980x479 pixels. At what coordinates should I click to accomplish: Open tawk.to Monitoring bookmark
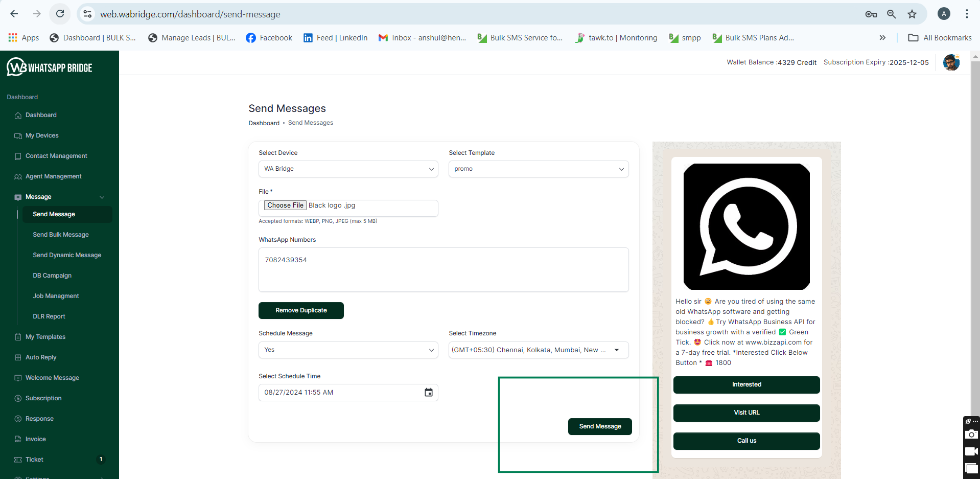coord(616,38)
